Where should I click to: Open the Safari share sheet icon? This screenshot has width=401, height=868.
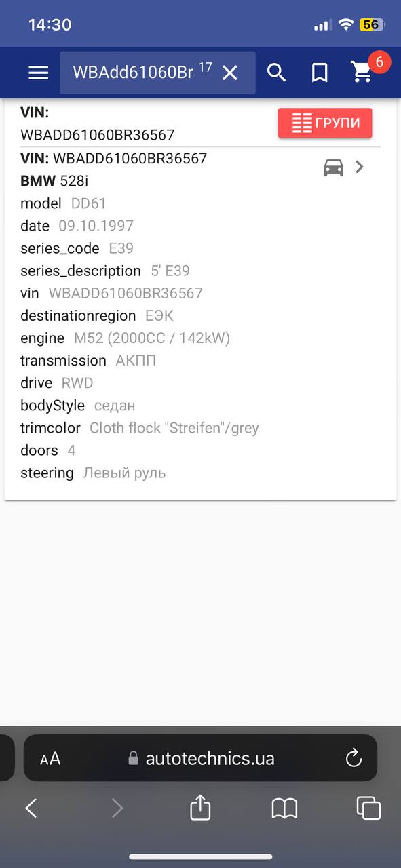[200, 807]
